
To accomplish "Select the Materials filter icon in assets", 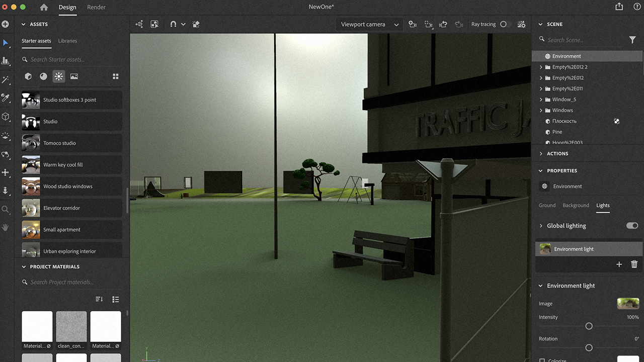I will pos(44,76).
